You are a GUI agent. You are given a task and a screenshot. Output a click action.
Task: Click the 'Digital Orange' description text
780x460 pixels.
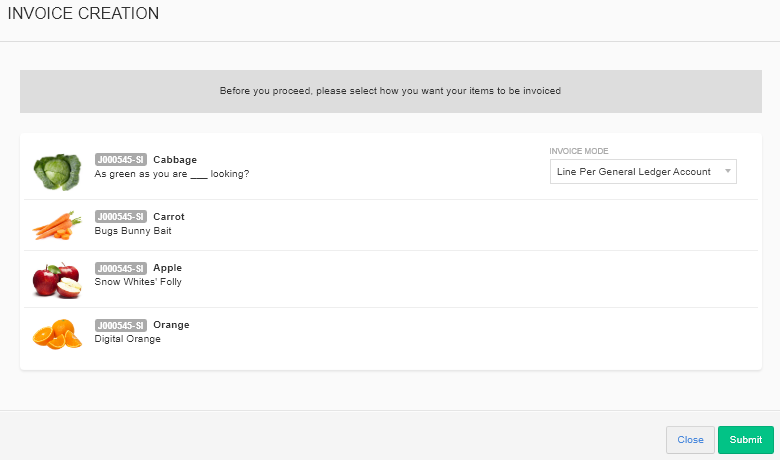click(127, 339)
